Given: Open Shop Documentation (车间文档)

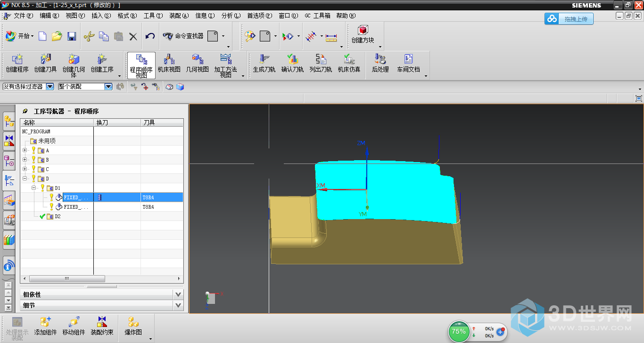Looking at the screenshot, I should (408, 64).
